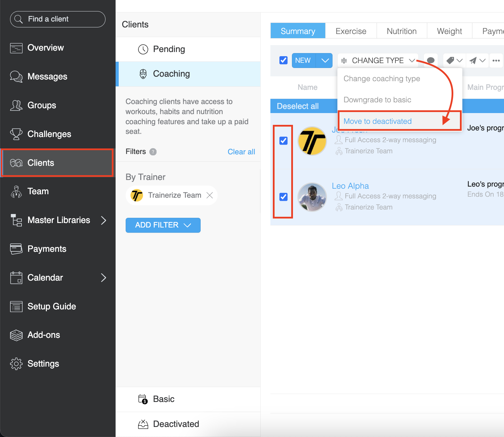Open Messages from the sidebar
Screen dimensions: 504x437
[47, 77]
